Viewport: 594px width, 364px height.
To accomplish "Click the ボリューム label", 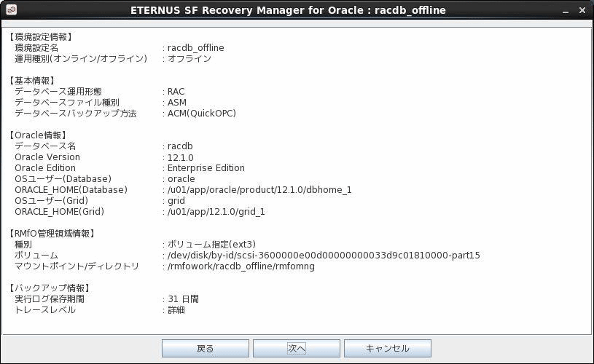I will [x=36, y=256].
